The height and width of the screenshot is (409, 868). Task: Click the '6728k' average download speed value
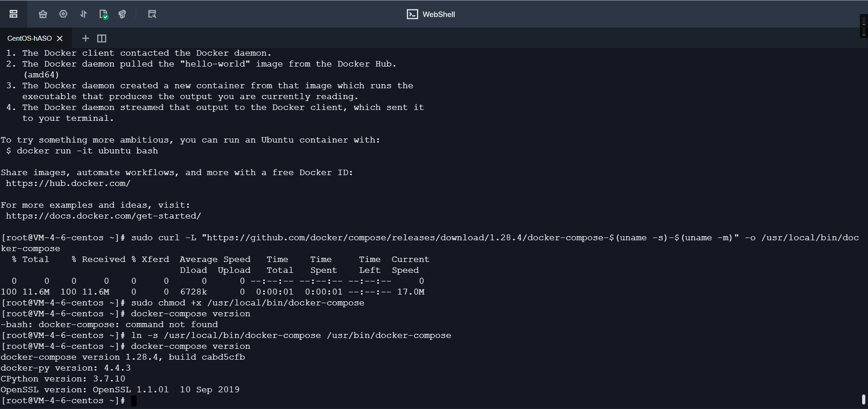[193, 292]
